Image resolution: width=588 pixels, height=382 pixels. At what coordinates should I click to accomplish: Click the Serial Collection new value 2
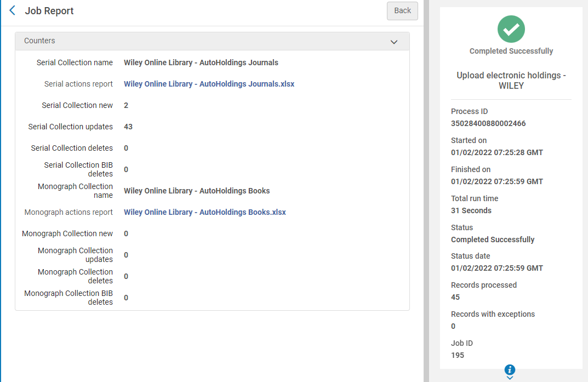(x=126, y=105)
